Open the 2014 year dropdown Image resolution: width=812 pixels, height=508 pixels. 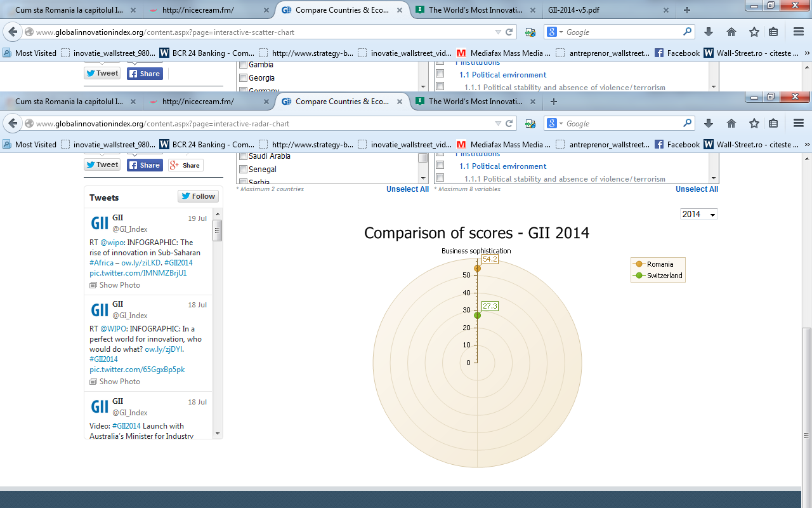coord(698,215)
